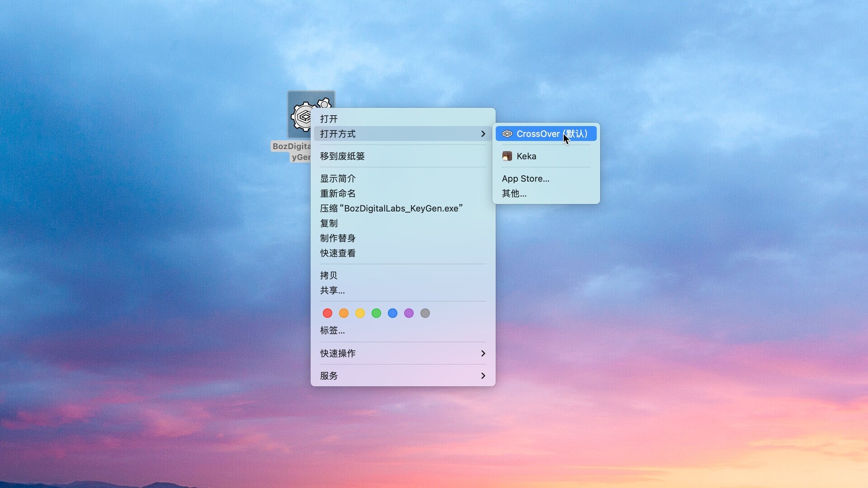
Task: Select 显示简介 to show file info
Action: pyautogui.click(x=338, y=178)
